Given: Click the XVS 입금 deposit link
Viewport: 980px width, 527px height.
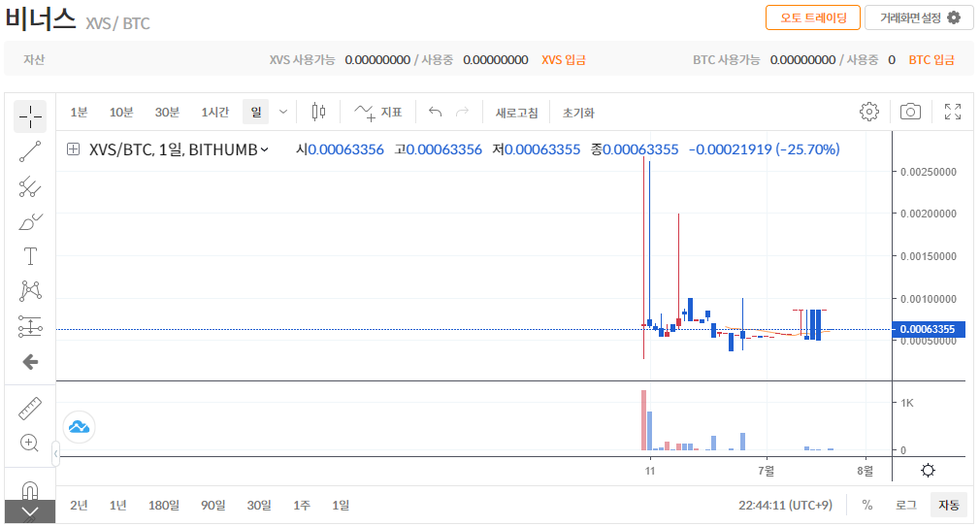Looking at the screenshot, I should pyautogui.click(x=564, y=60).
